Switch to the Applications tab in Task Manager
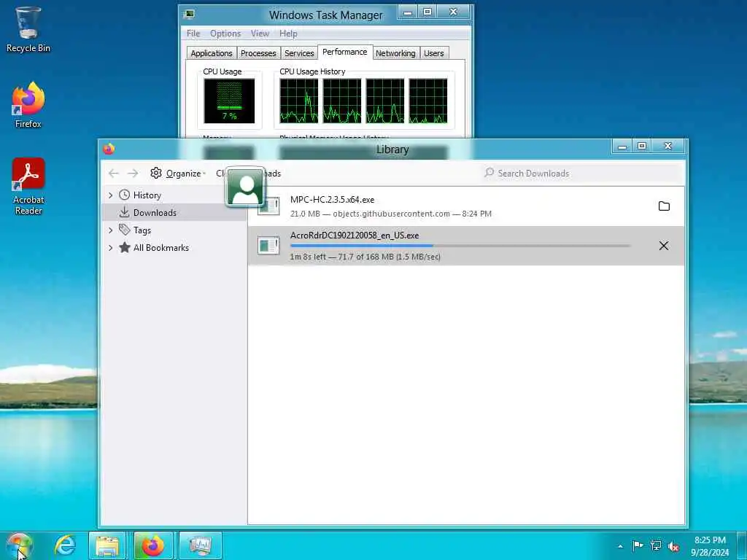 tap(212, 53)
